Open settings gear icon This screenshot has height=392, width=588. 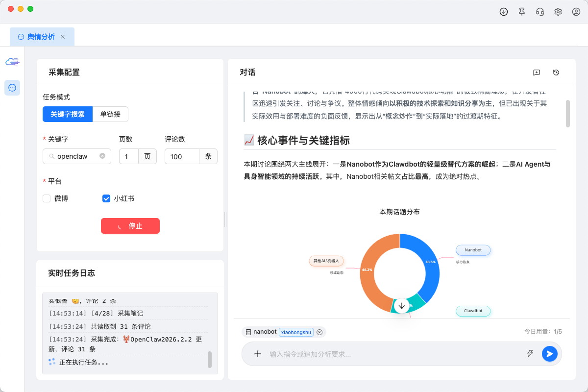pyautogui.click(x=558, y=12)
